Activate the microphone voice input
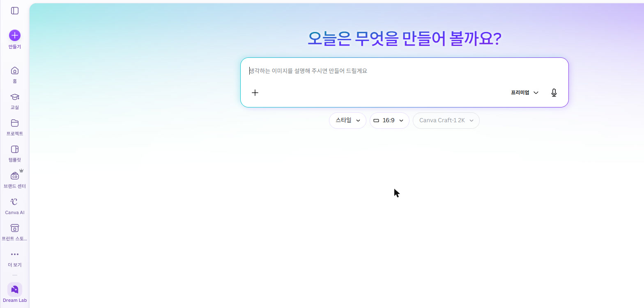The image size is (644, 308). tap(554, 93)
